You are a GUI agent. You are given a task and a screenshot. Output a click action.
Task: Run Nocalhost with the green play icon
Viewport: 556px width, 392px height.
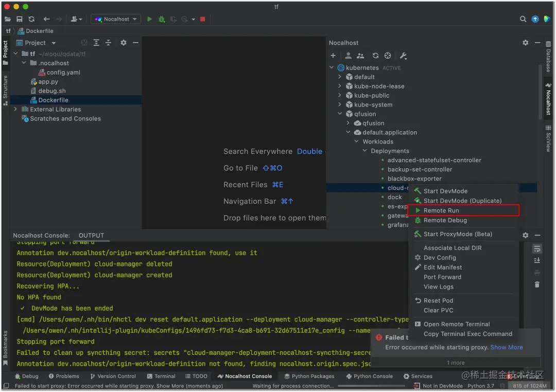pyautogui.click(x=150, y=19)
